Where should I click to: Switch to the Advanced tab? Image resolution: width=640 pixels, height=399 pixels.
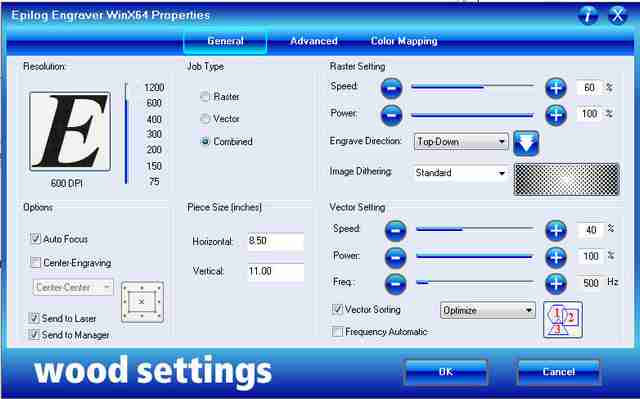(x=313, y=41)
